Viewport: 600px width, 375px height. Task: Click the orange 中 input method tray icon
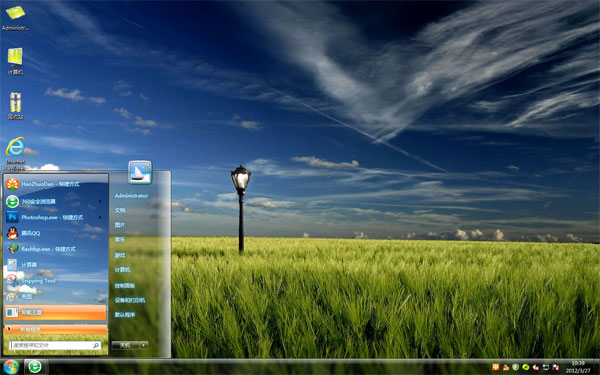[496, 367]
